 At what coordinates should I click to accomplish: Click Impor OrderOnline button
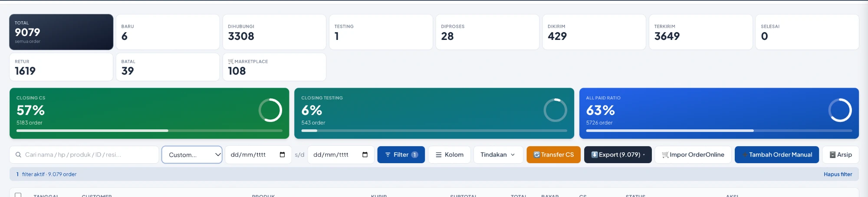point(693,155)
